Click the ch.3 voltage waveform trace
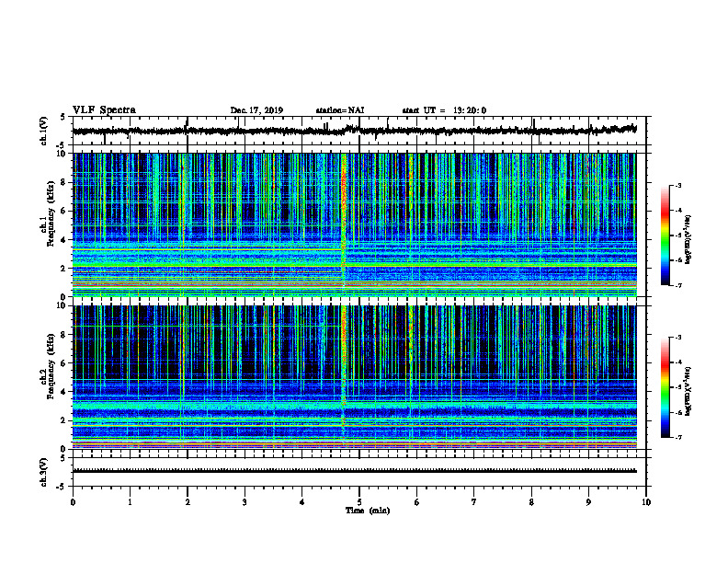Image resolution: width=728 pixels, height=563 pixels. (x=354, y=471)
